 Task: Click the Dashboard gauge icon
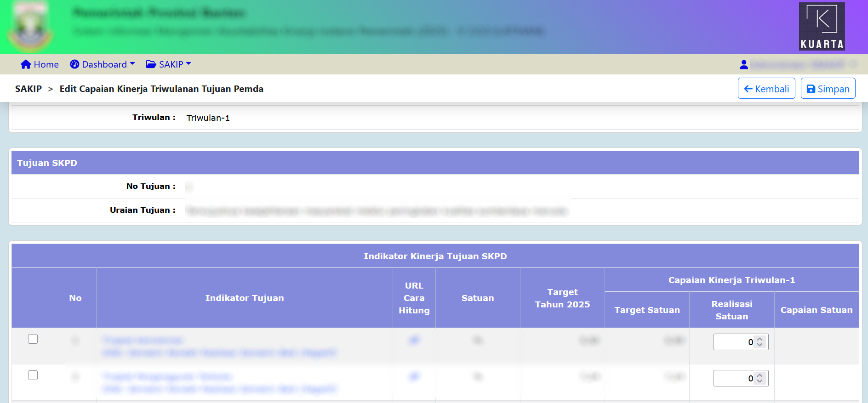(74, 64)
